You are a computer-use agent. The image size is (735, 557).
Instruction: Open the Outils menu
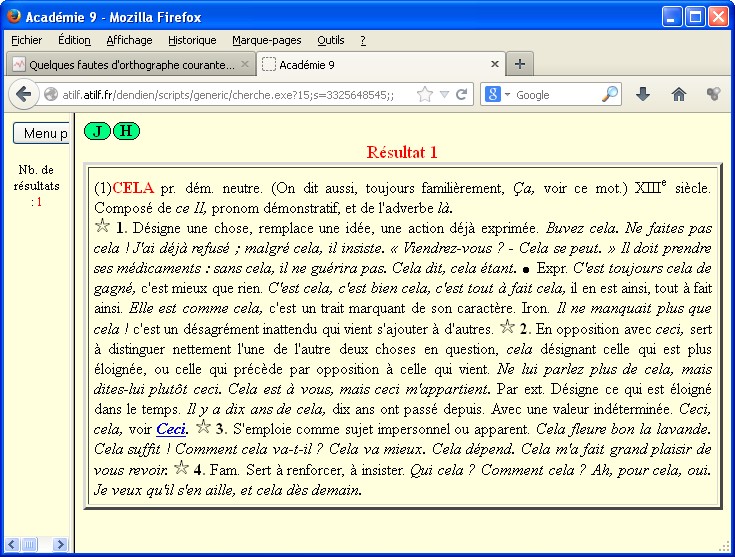330,40
